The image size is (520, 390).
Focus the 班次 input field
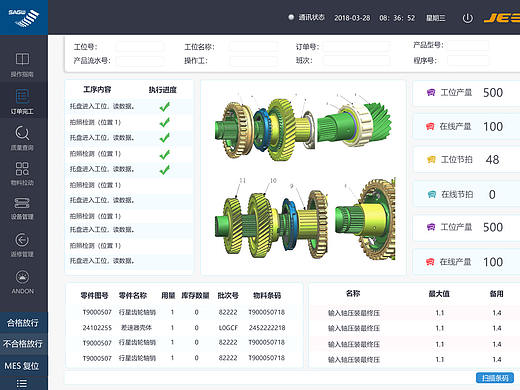[x=356, y=61]
